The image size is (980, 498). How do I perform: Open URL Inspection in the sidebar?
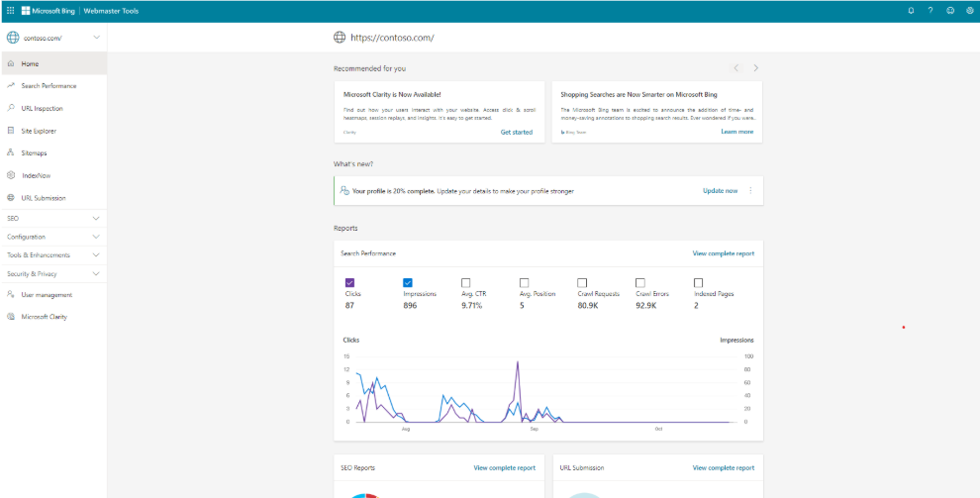pos(53,108)
